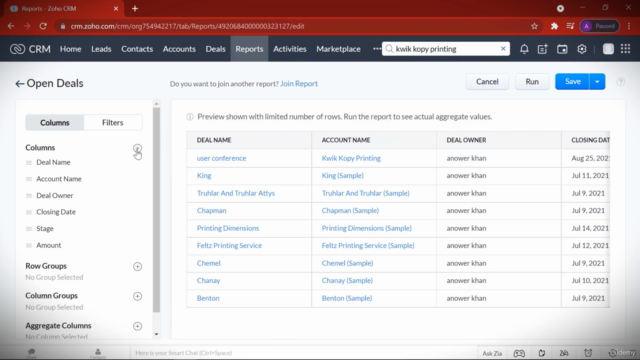Click the gamepad icon in the bottom bar
The height and width of the screenshot is (360, 640).
519,353
